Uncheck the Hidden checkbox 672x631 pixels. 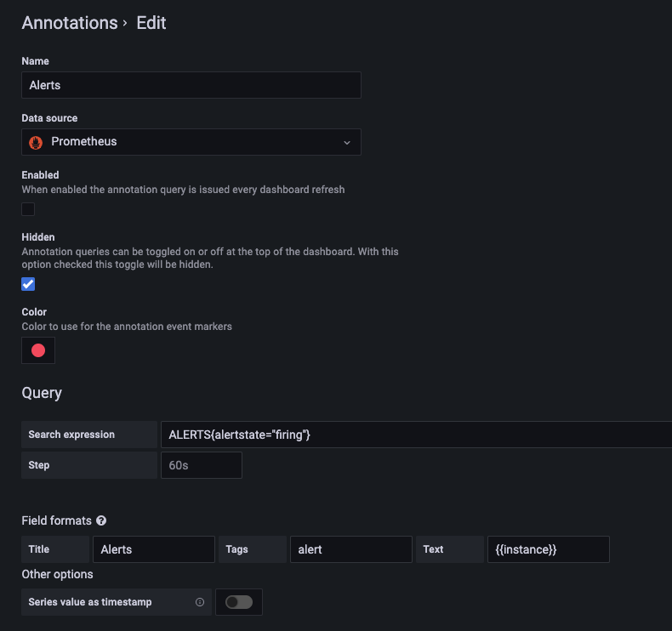click(x=28, y=284)
